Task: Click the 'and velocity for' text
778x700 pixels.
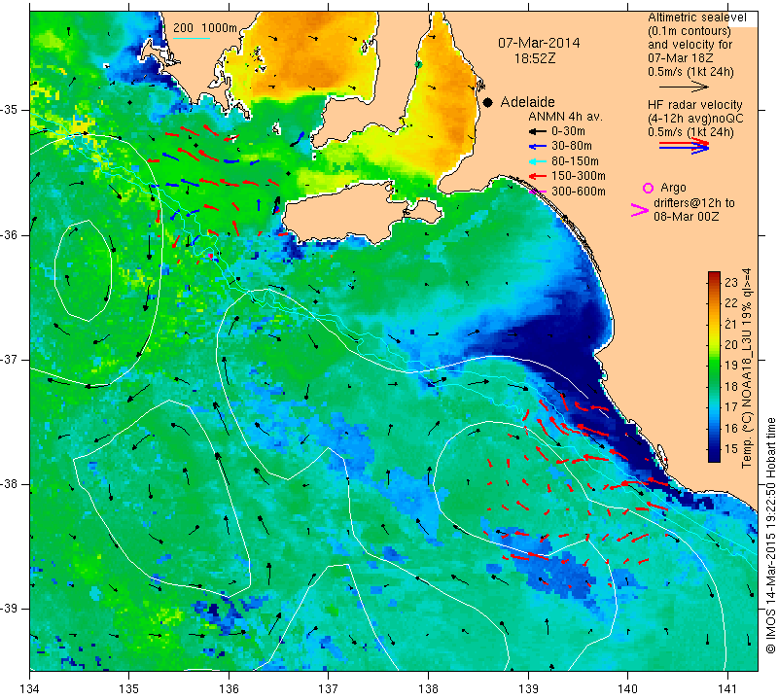Action: [690, 44]
